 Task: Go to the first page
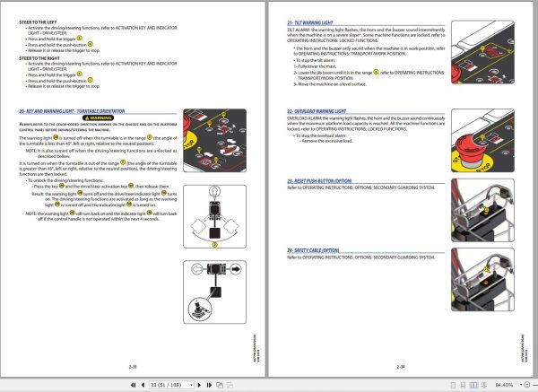[133, 385]
